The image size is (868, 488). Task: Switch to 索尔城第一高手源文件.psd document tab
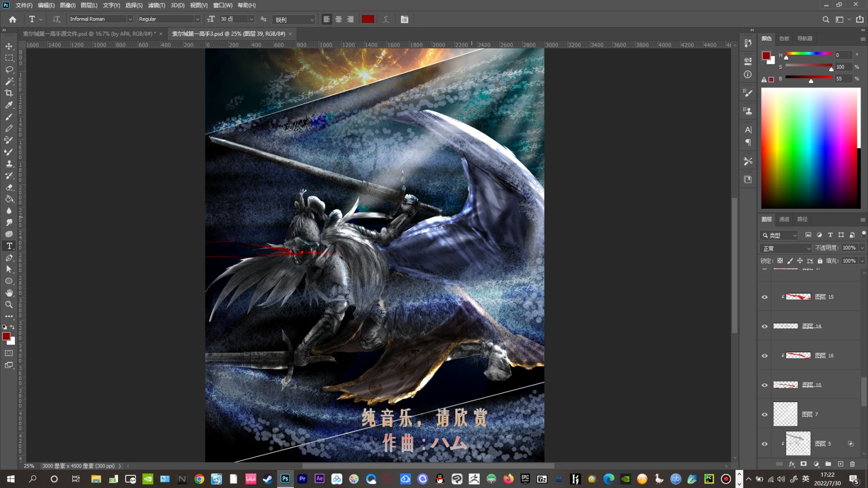(x=89, y=34)
